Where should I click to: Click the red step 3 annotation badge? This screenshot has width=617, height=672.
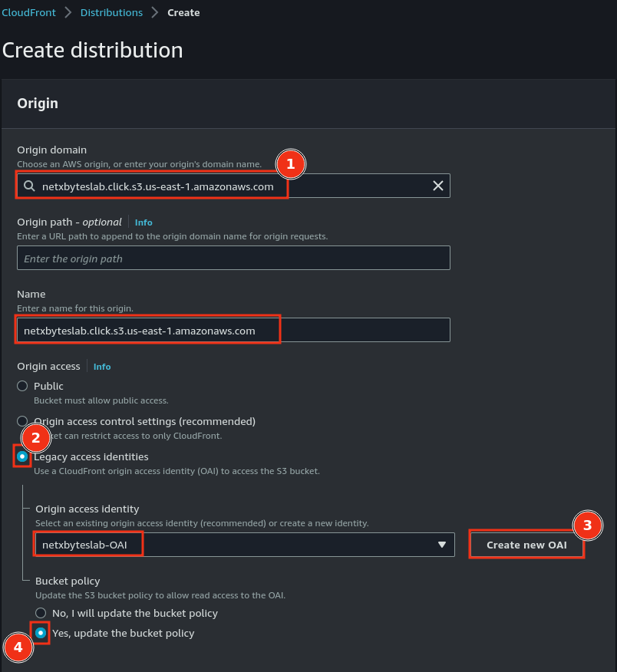coord(587,525)
